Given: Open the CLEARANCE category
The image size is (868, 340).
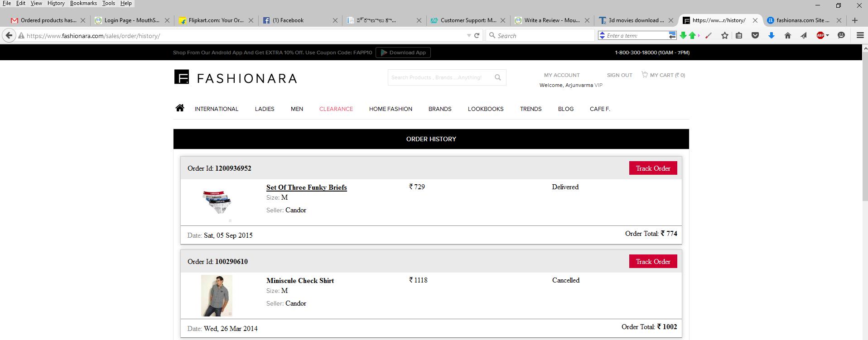Looking at the screenshot, I should [x=336, y=109].
